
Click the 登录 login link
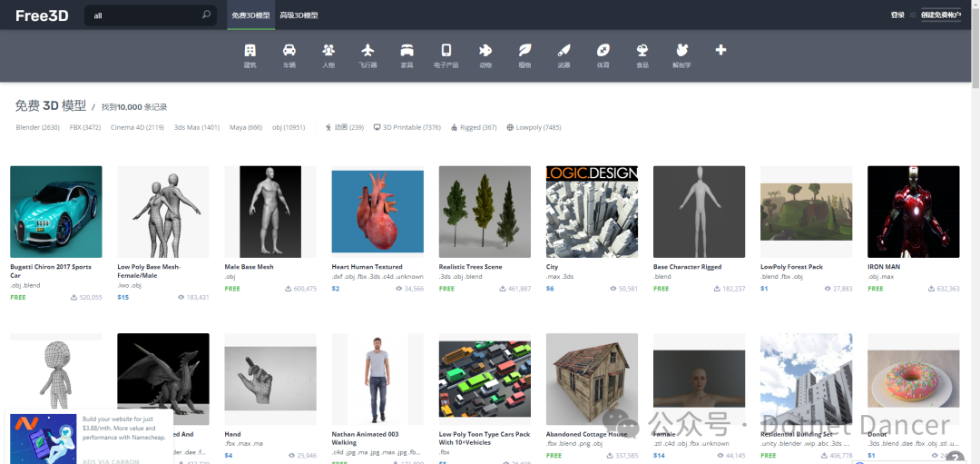pos(897,15)
